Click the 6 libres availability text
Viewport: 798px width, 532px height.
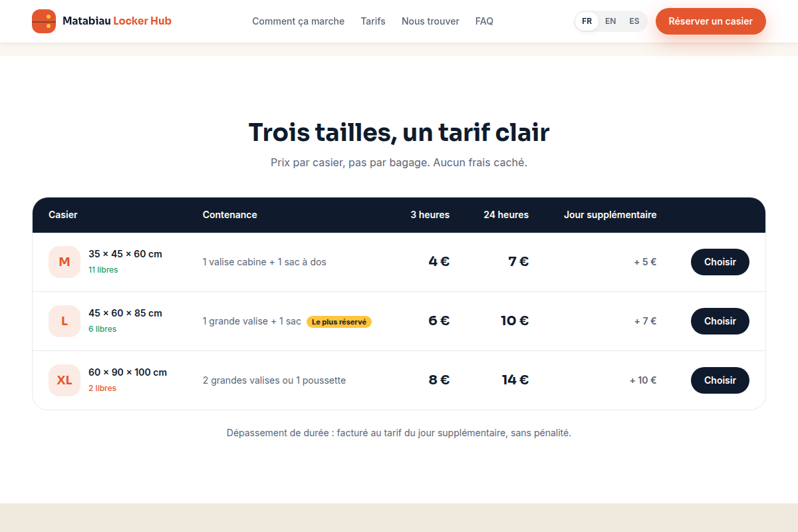102,329
